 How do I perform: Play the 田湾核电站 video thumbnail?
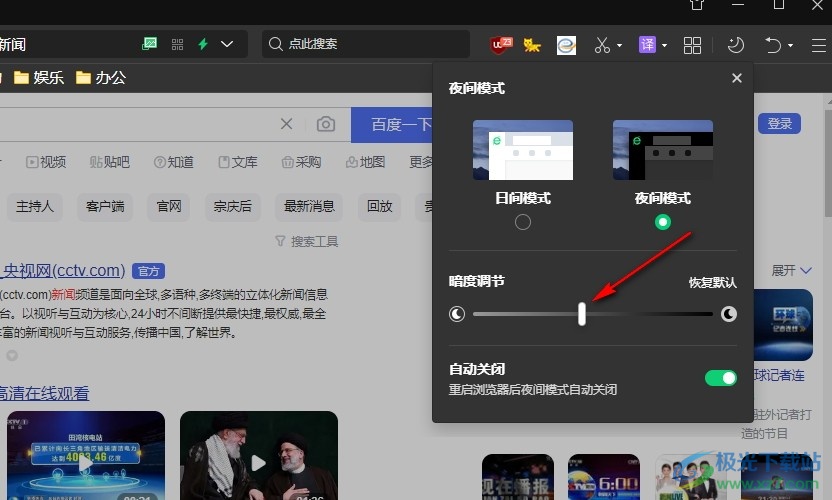(86, 455)
